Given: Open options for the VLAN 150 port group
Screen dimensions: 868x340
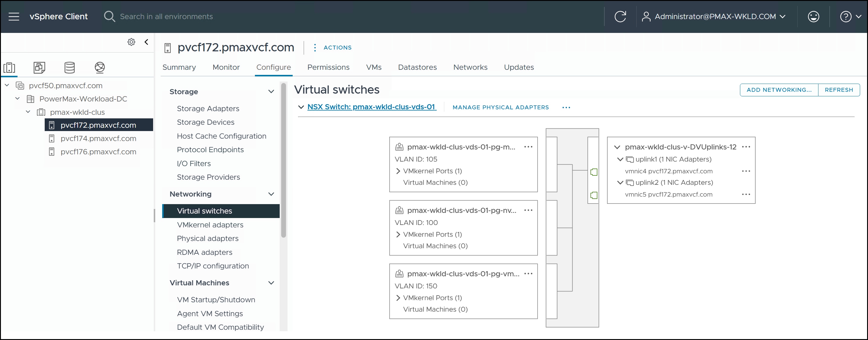Looking at the screenshot, I should 528,274.
